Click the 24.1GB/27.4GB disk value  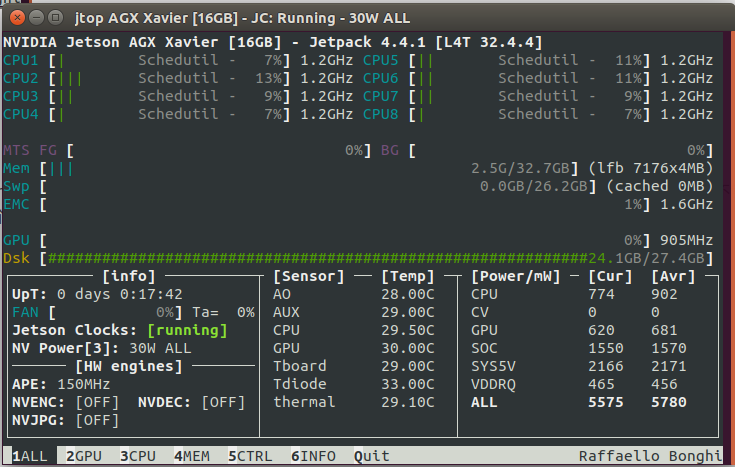pyautogui.click(x=646, y=258)
